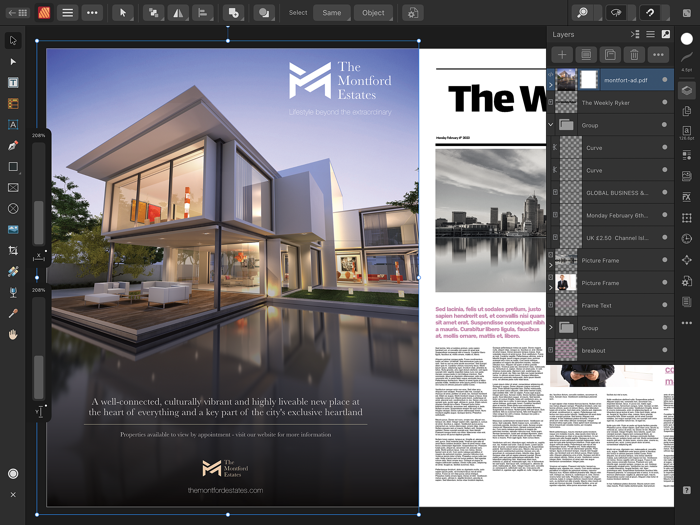This screenshot has height=525, width=700.
Task: Hide the Frame Text layer
Action: coord(665,305)
